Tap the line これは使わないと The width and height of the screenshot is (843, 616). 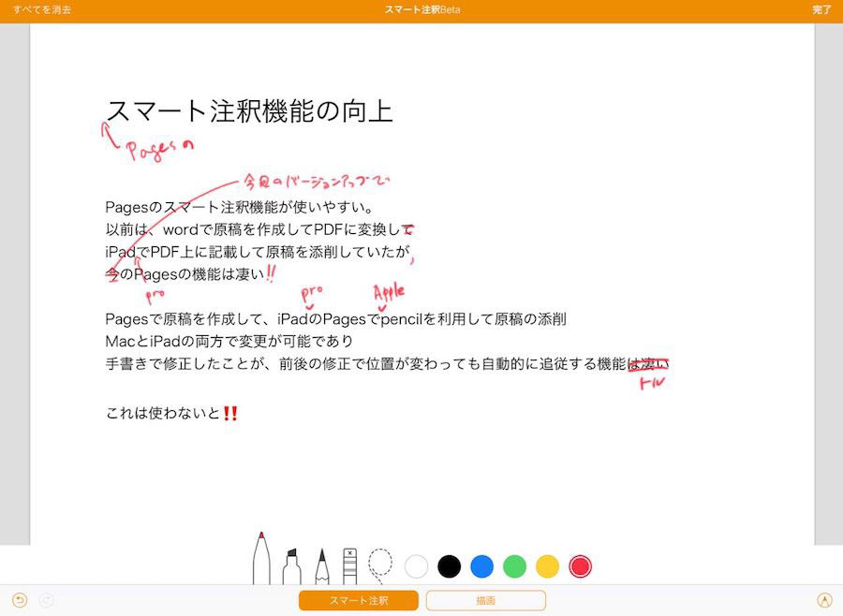point(171,413)
